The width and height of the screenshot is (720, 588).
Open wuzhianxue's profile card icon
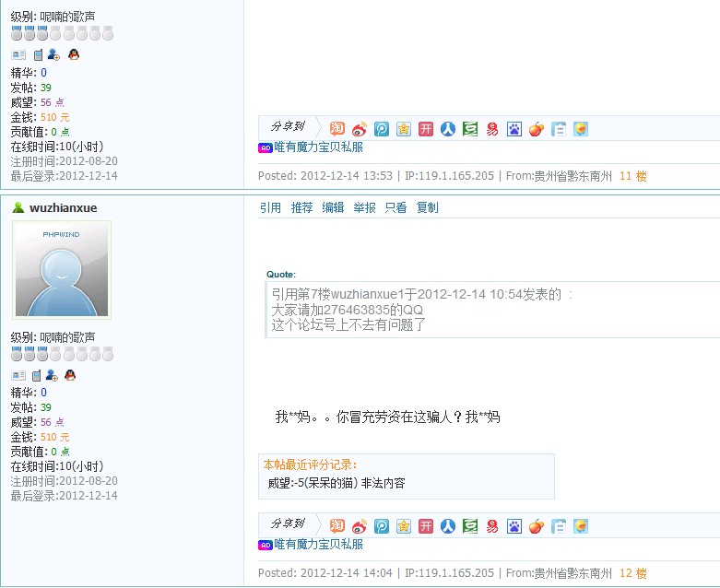[18, 375]
